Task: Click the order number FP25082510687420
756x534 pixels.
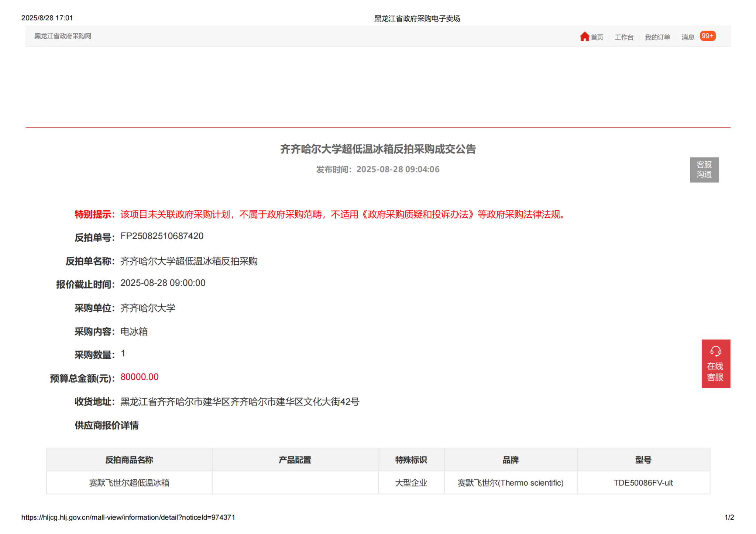Action: click(162, 236)
